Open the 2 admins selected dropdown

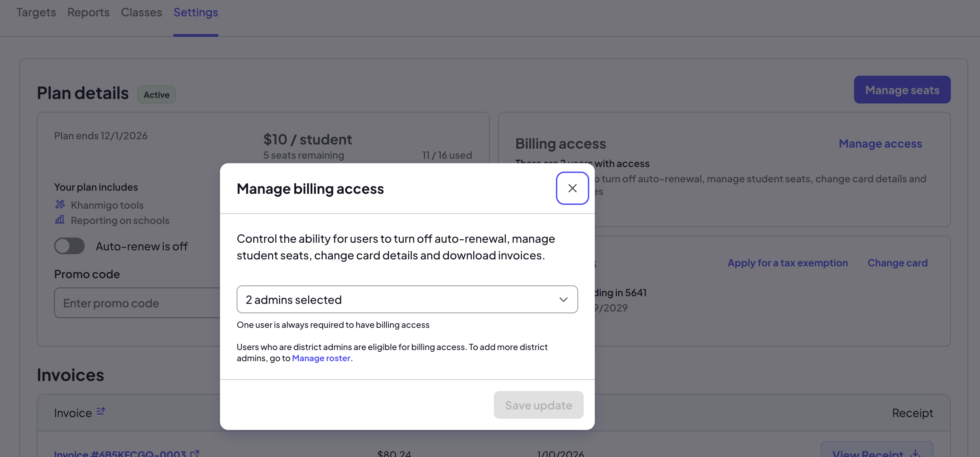click(407, 299)
